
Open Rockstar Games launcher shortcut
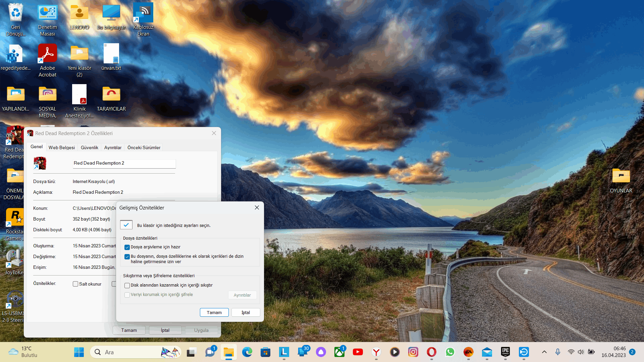pyautogui.click(x=15, y=224)
